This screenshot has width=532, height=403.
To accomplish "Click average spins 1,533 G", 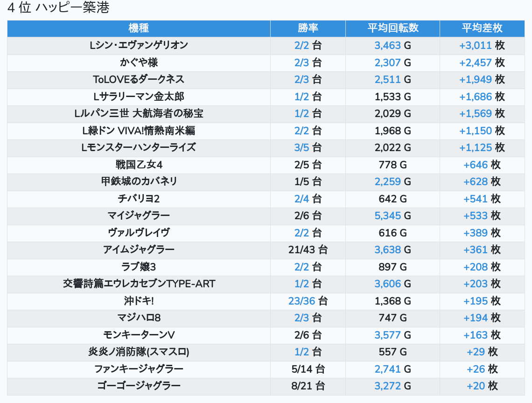I will point(393,97).
